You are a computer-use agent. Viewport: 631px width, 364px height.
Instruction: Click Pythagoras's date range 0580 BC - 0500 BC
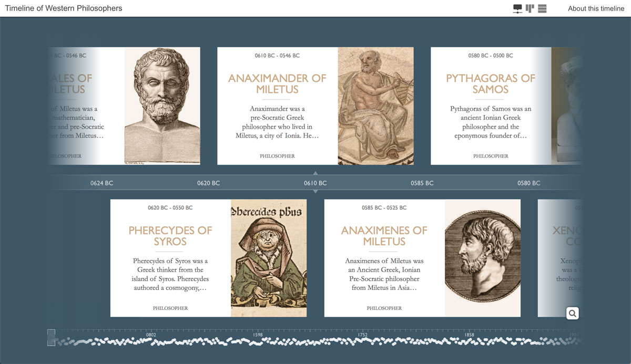tap(491, 56)
